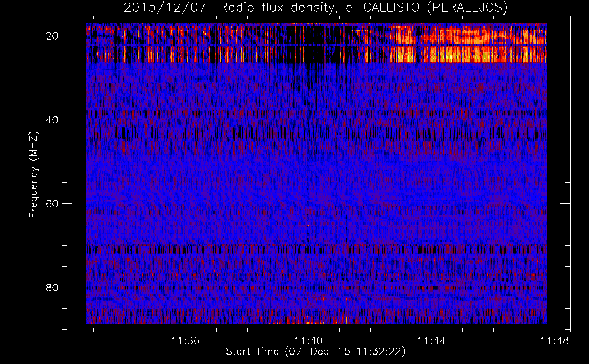
Task: Click the 11:48 time tick label
Action: pyautogui.click(x=554, y=341)
